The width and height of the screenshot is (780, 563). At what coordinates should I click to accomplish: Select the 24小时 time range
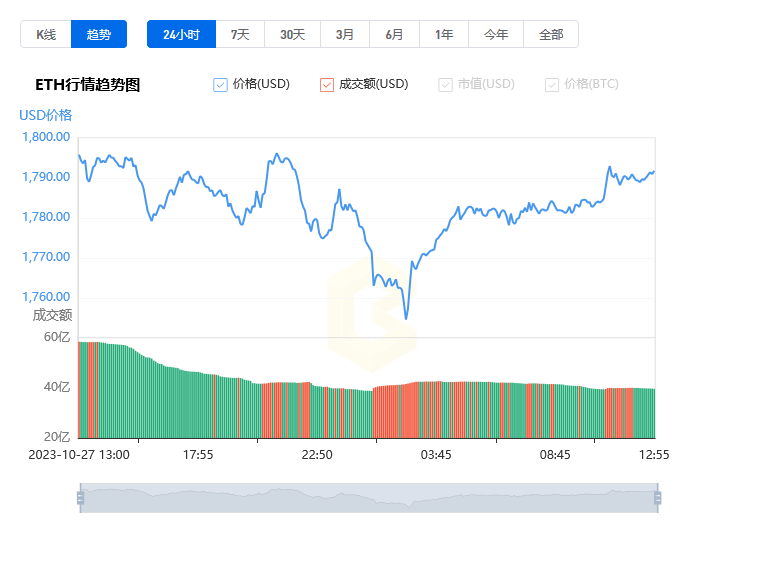(182, 34)
